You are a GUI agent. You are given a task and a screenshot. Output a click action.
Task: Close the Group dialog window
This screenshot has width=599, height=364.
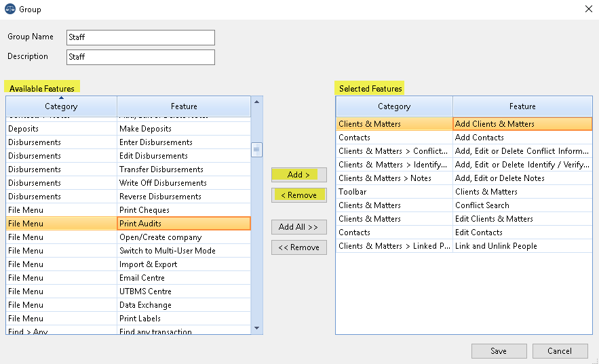(x=588, y=9)
